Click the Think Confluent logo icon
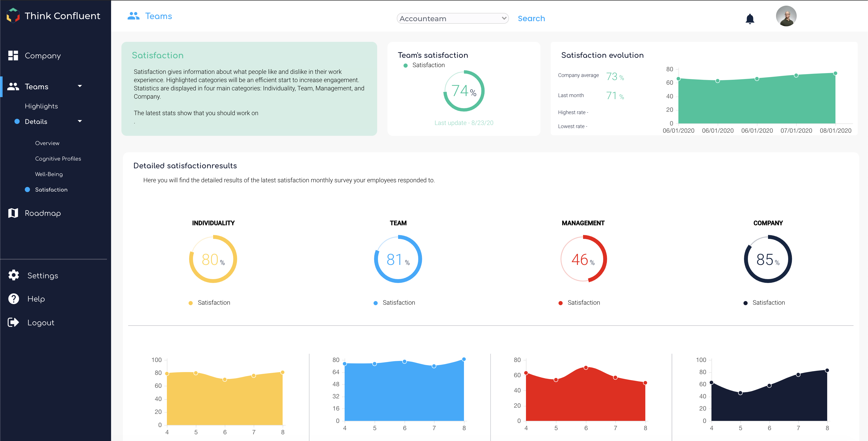This screenshot has width=868, height=441. [x=13, y=15]
